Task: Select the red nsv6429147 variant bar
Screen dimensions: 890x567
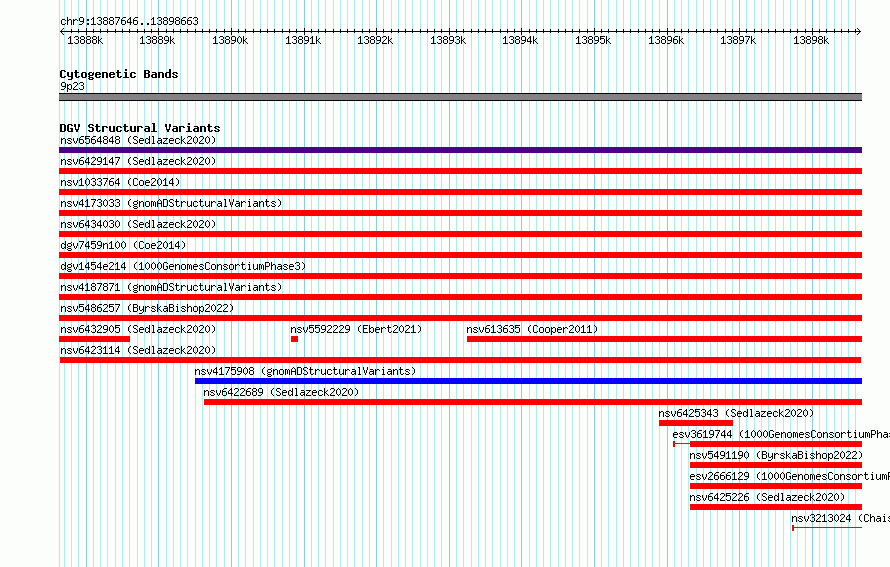Action: (460, 171)
